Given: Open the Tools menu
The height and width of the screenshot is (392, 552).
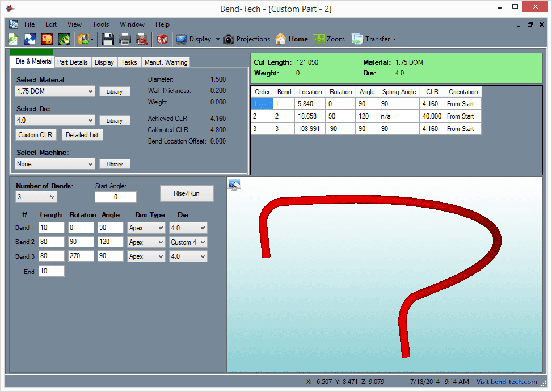Looking at the screenshot, I should [x=100, y=24].
